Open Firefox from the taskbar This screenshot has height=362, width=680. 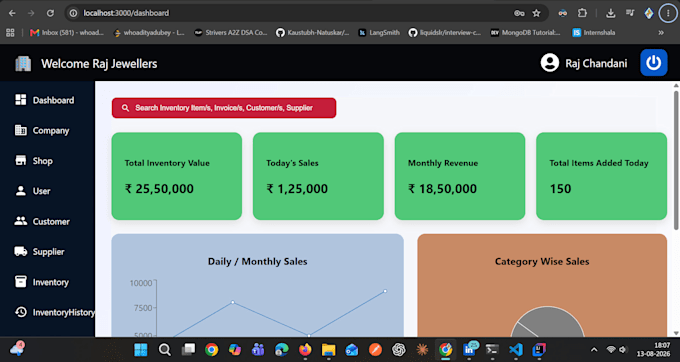tap(305, 349)
